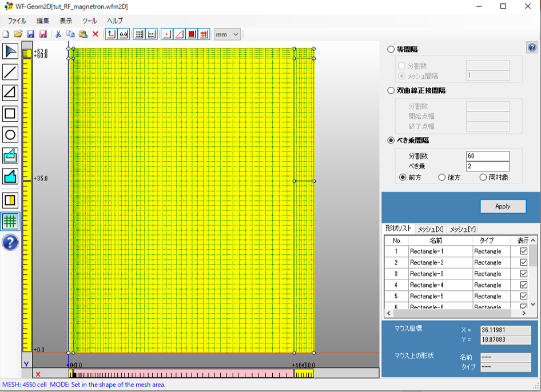Switch to the メッシュ[X] tab

430,229
